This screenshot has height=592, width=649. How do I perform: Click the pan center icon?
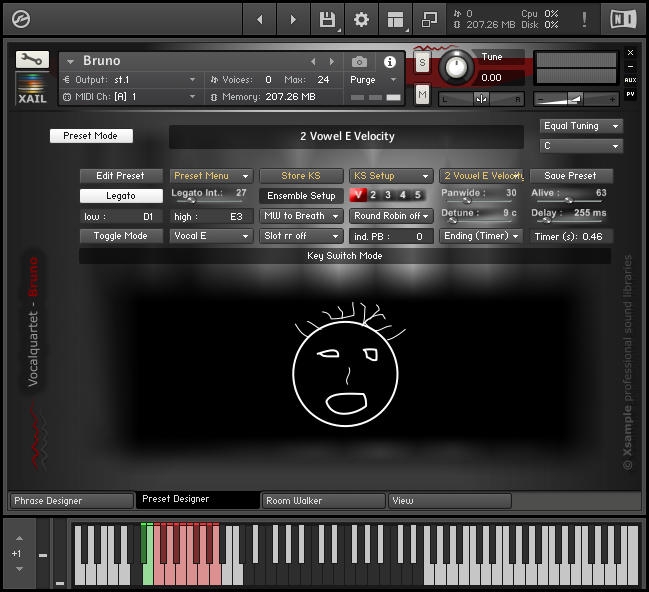coord(481,99)
